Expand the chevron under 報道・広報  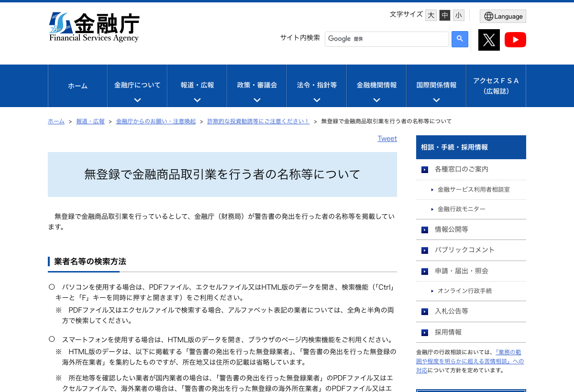pyautogui.click(x=197, y=100)
